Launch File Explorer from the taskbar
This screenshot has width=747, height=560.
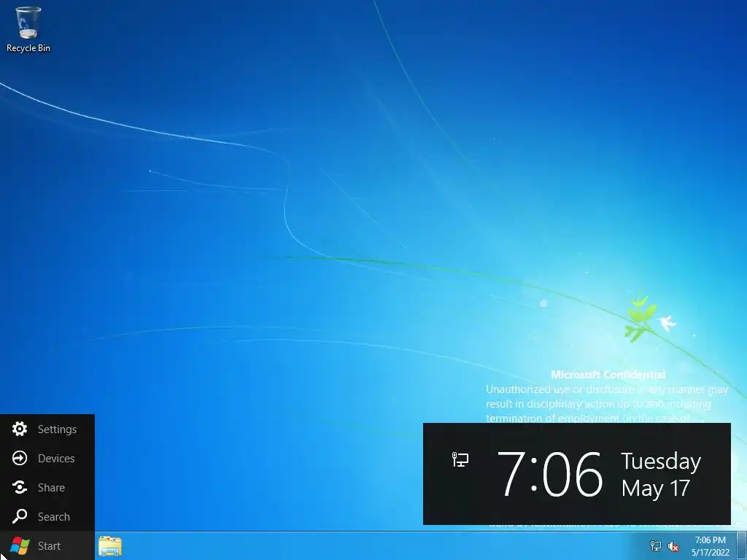click(110, 546)
